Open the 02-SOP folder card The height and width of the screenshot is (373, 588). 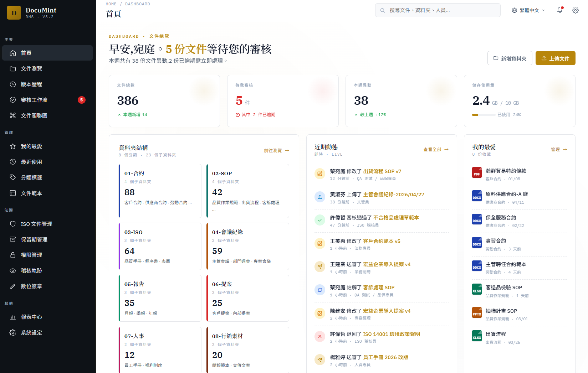248,191
